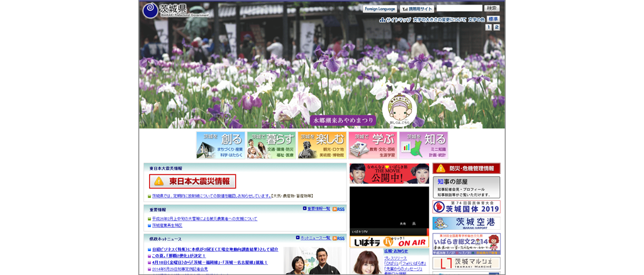Image resolution: width=644 pixels, height=275 pixels.
Task: Click the RSS icon beside 重要情報一覧
Action: (x=339, y=209)
